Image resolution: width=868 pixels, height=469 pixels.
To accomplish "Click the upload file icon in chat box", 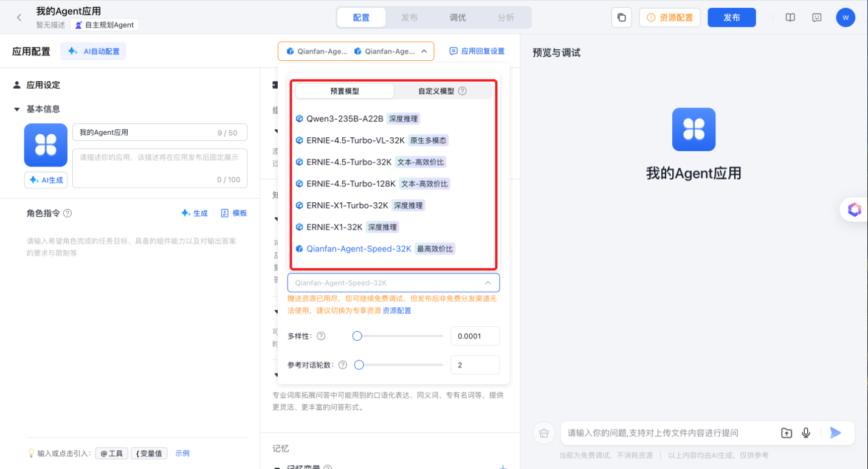I will point(787,433).
